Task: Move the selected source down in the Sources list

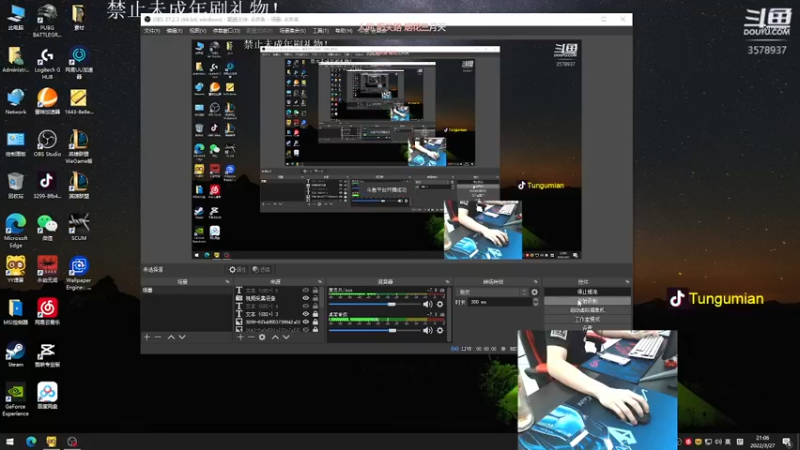Action: point(286,337)
